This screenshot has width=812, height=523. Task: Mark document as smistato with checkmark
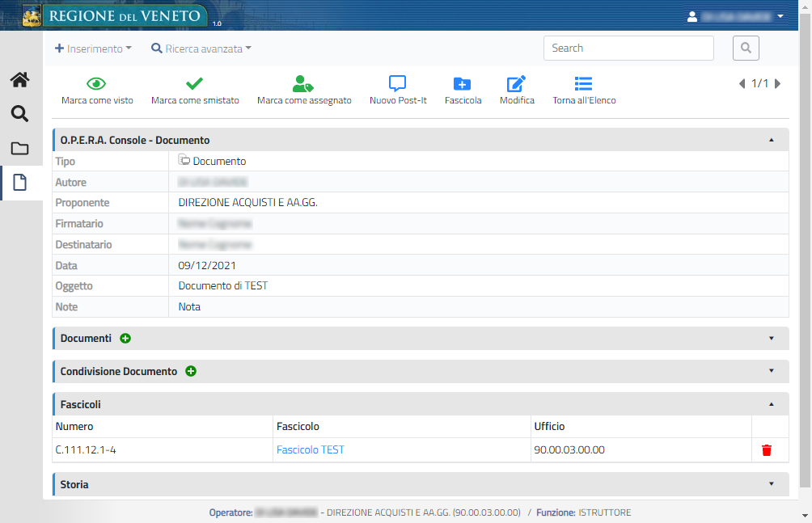(x=194, y=83)
